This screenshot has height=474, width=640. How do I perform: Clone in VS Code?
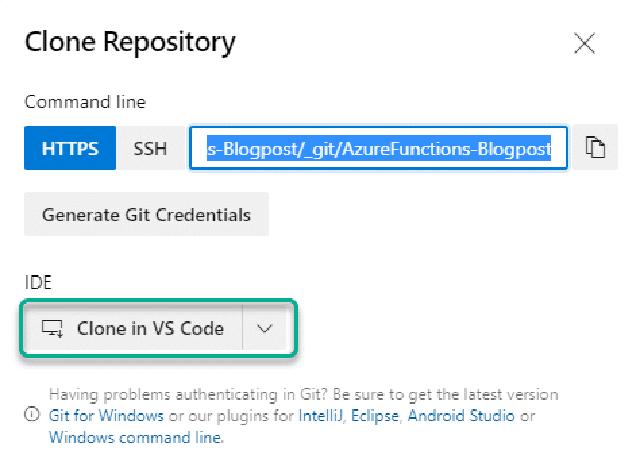point(150,328)
